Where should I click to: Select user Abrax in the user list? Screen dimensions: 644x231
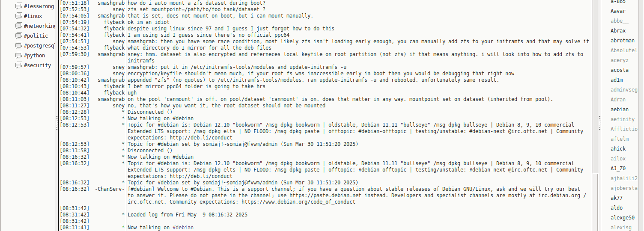tap(618, 31)
